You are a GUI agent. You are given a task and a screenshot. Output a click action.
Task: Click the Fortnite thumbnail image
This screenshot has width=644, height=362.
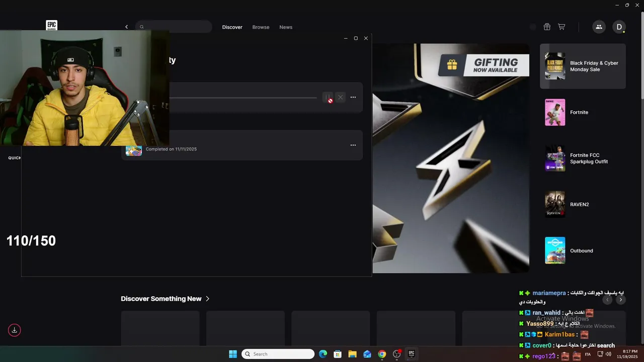[555, 112]
